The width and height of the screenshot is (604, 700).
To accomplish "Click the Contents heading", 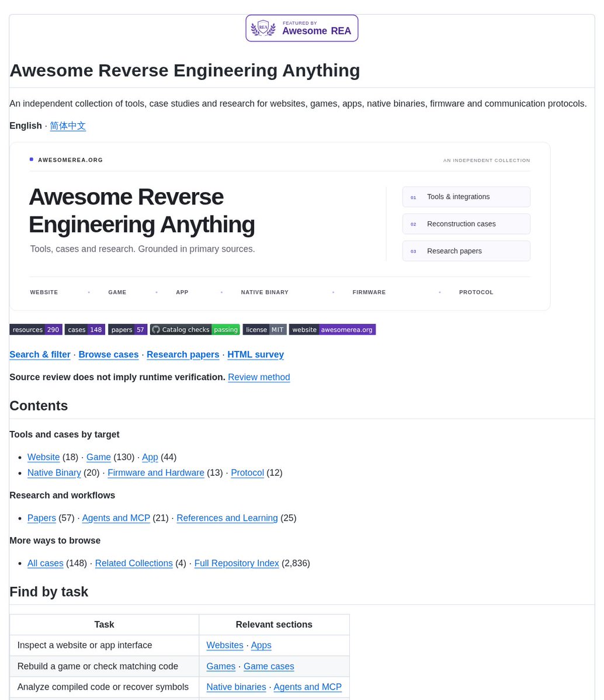I will [39, 406].
